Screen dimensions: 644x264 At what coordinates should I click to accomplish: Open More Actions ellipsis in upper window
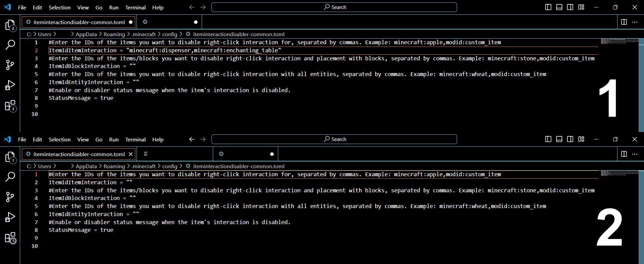(635, 22)
